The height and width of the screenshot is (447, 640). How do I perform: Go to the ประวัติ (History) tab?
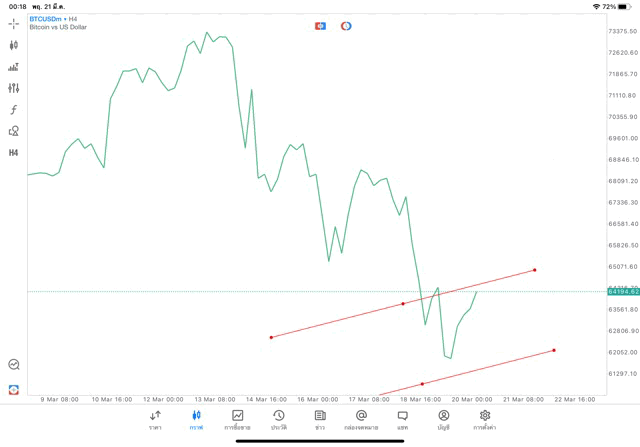click(279, 419)
